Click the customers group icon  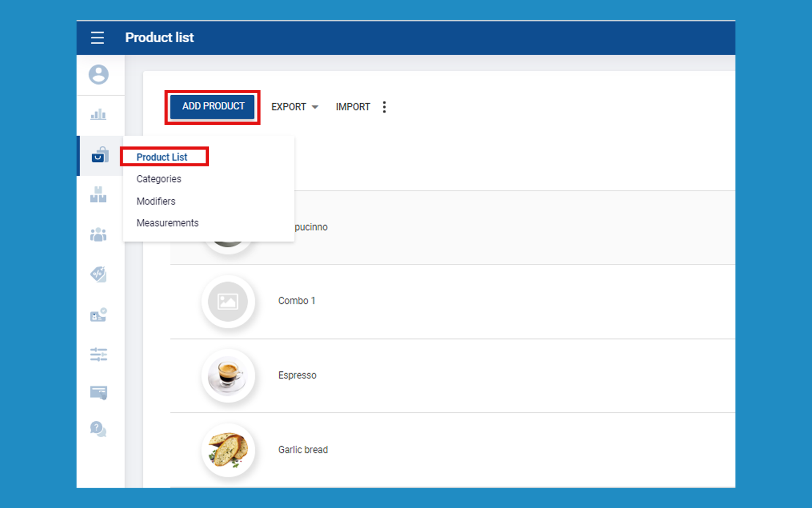click(98, 235)
